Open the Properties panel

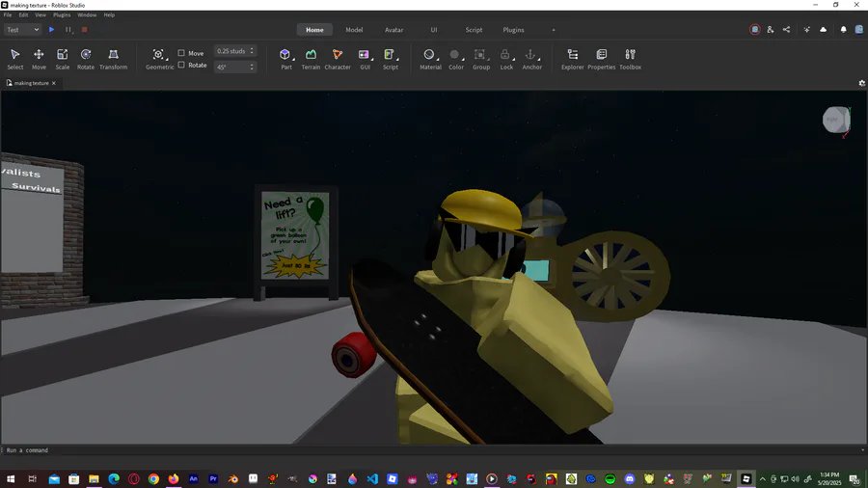(x=601, y=59)
